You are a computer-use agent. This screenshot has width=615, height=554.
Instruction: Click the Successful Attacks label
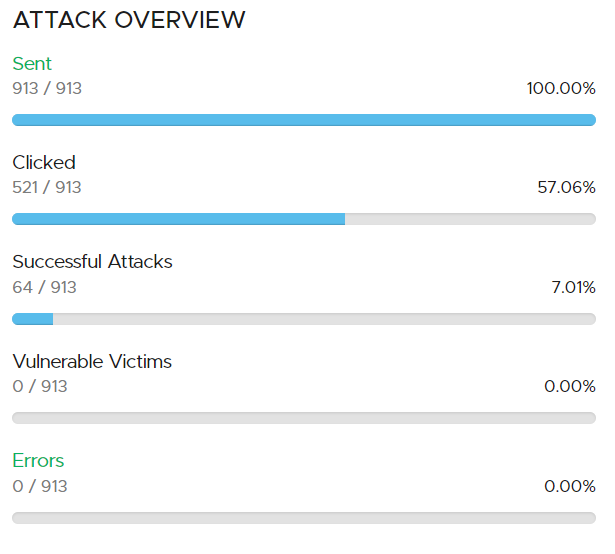(x=92, y=262)
